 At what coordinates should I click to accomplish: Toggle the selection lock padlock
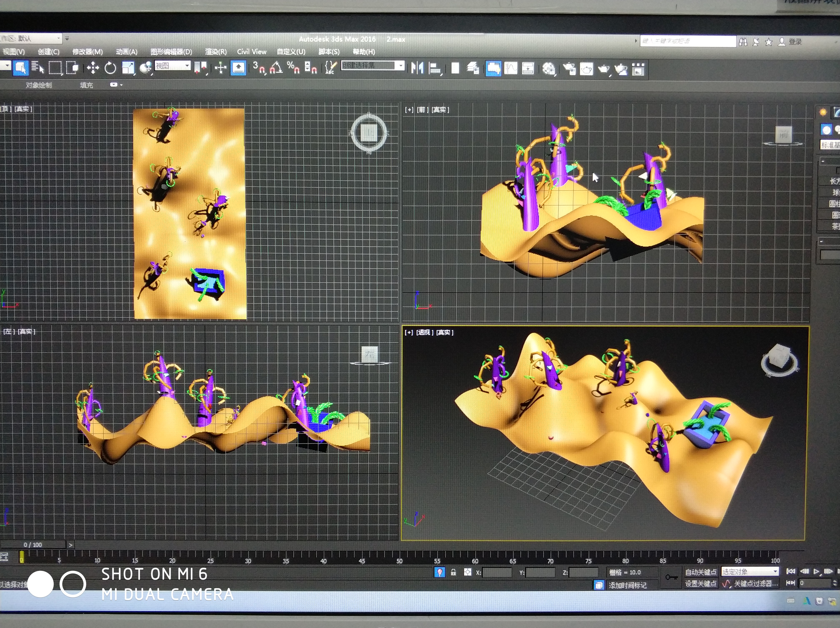[453, 572]
